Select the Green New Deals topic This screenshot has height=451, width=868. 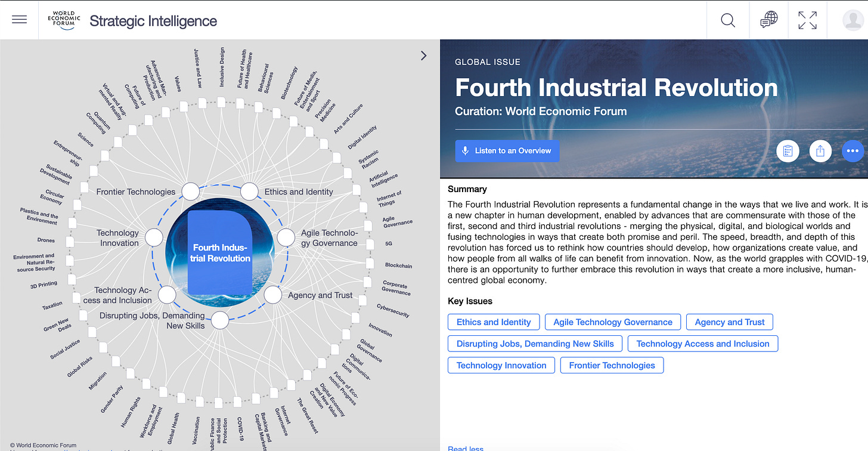pos(57,326)
